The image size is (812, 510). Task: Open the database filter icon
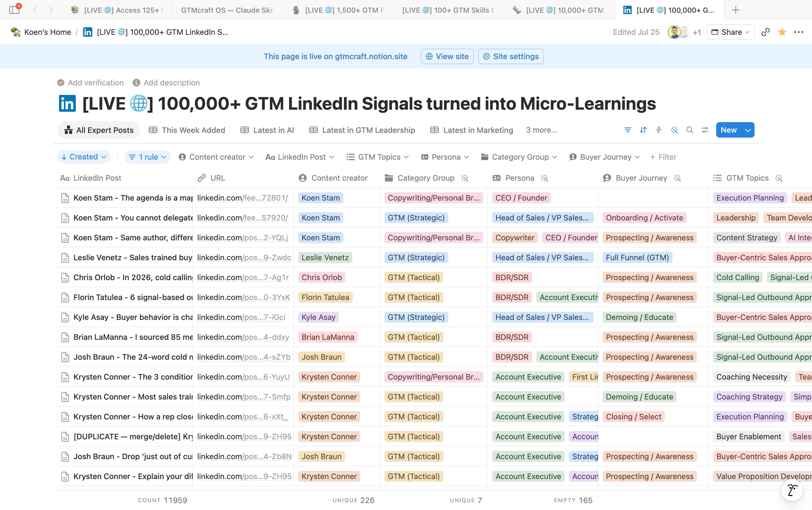628,130
